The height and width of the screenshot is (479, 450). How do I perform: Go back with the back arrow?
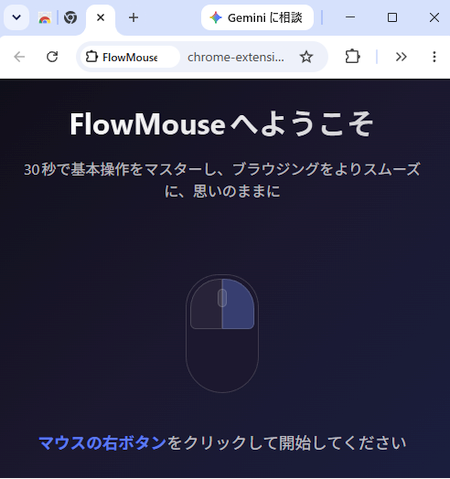click(x=19, y=57)
